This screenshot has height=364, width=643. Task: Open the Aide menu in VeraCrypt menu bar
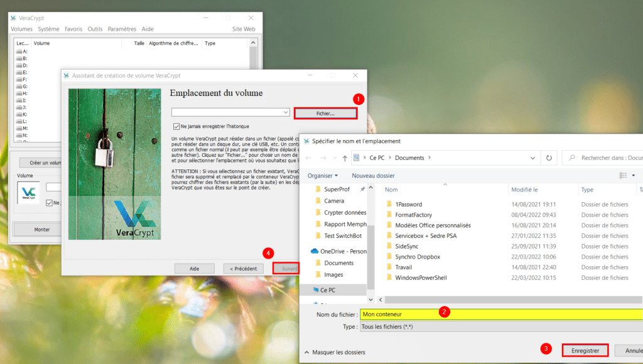coord(148,29)
